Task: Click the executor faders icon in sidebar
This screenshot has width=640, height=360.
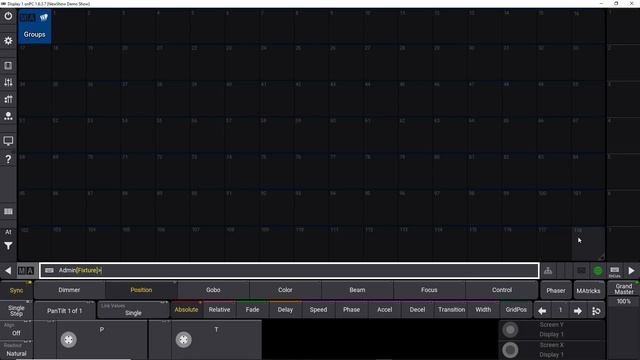Action: 8,99
